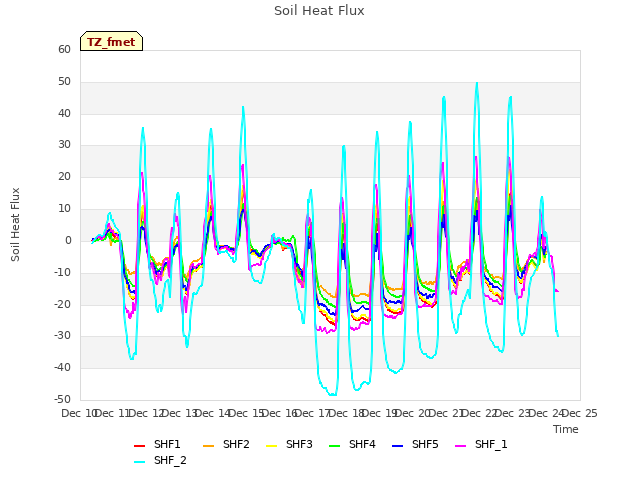The width and height of the screenshot is (640, 480).
Task: Toggle the SHF_1 legend entry
Action: [481, 444]
